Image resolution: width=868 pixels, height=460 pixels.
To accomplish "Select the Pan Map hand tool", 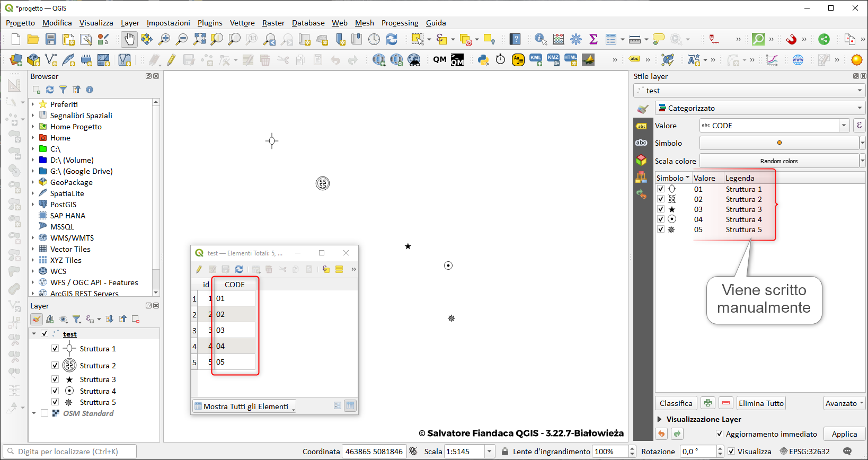I will [x=129, y=39].
